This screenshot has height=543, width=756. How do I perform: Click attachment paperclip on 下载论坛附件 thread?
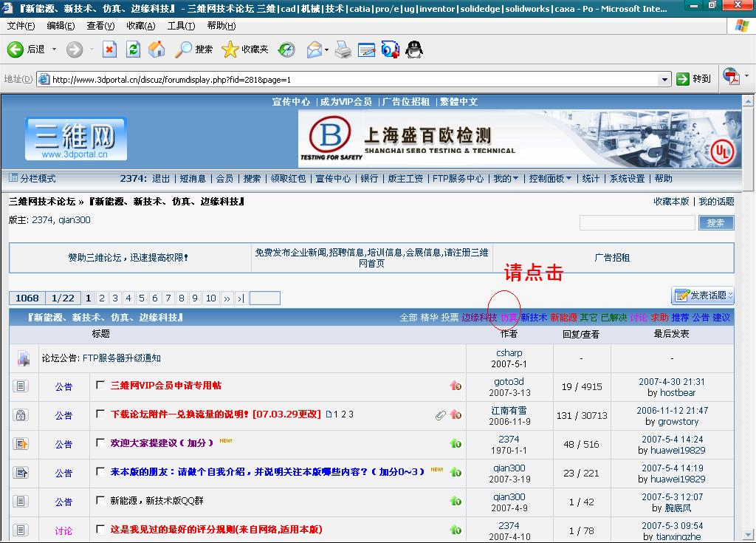[x=440, y=415]
